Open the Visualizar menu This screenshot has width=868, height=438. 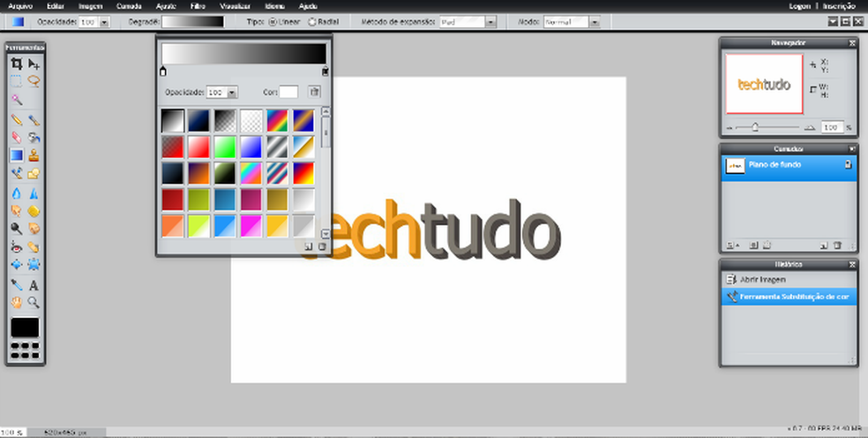tap(235, 6)
